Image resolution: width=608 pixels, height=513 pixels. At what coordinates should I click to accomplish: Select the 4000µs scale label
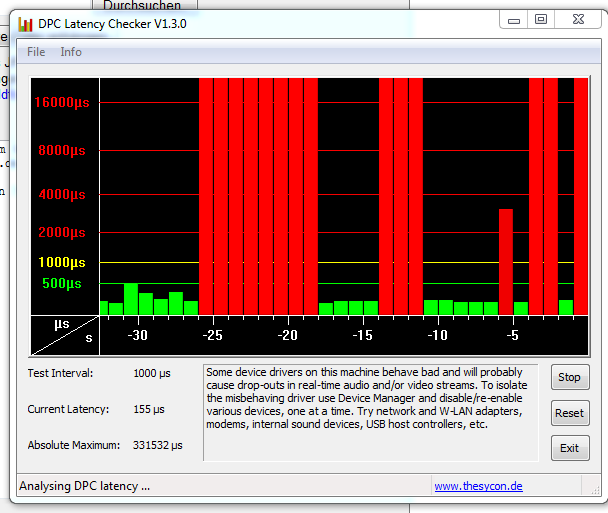click(x=62, y=194)
